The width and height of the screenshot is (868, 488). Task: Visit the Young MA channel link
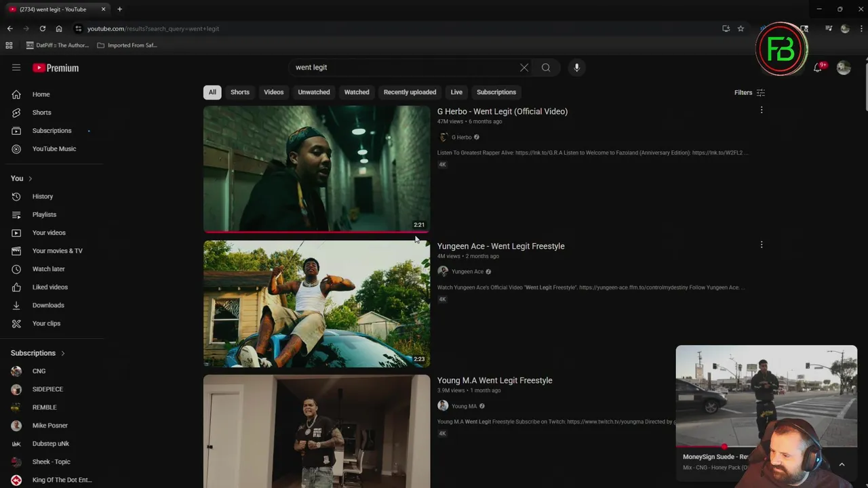tap(465, 407)
